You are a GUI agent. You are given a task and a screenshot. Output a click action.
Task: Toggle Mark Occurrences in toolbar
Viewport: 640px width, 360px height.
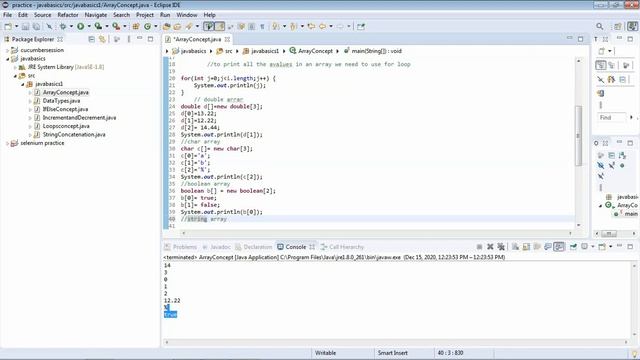pos(220,27)
